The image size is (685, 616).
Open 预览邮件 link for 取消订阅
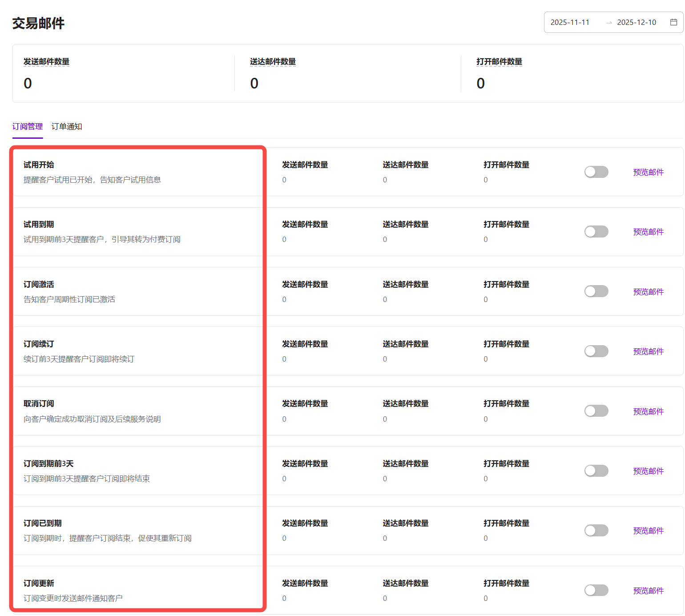(x=648, y=411)
